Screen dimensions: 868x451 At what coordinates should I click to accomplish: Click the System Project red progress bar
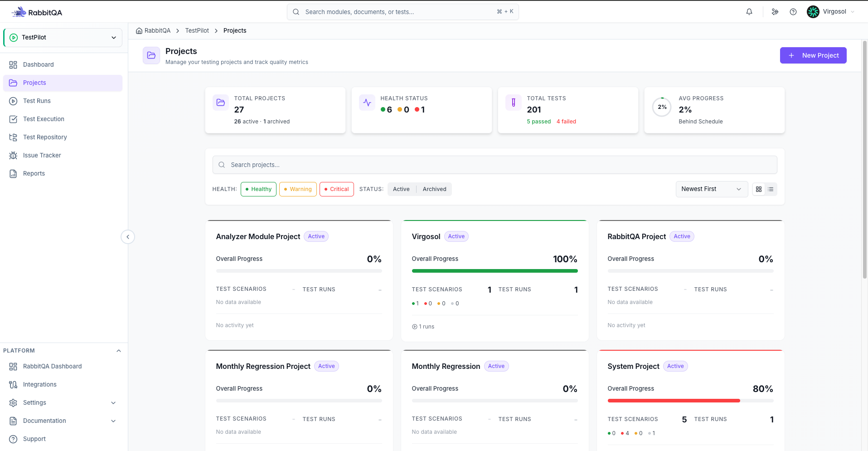coord(674,401)
